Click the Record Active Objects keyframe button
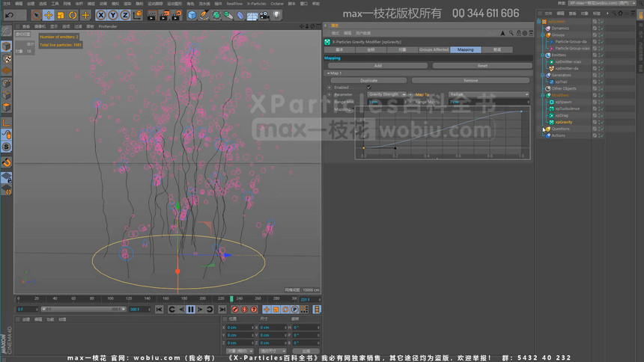644x362 pixels. [235, 310]
